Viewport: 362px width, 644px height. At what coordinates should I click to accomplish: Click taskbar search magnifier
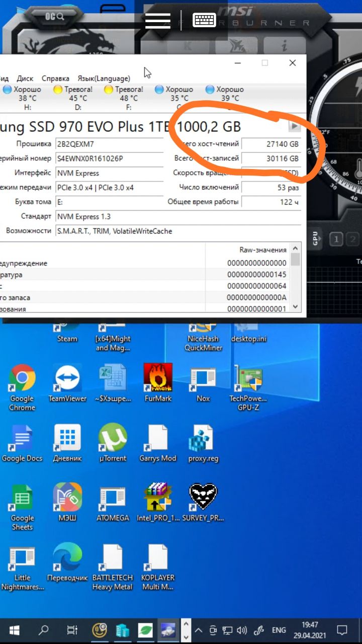[x=44, y=629]
